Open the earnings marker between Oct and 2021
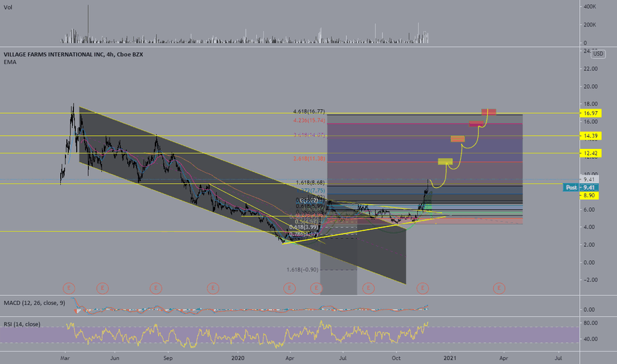The height and width of the screenshot is (364, 617). pyautogui.click(x=422, y=289)
